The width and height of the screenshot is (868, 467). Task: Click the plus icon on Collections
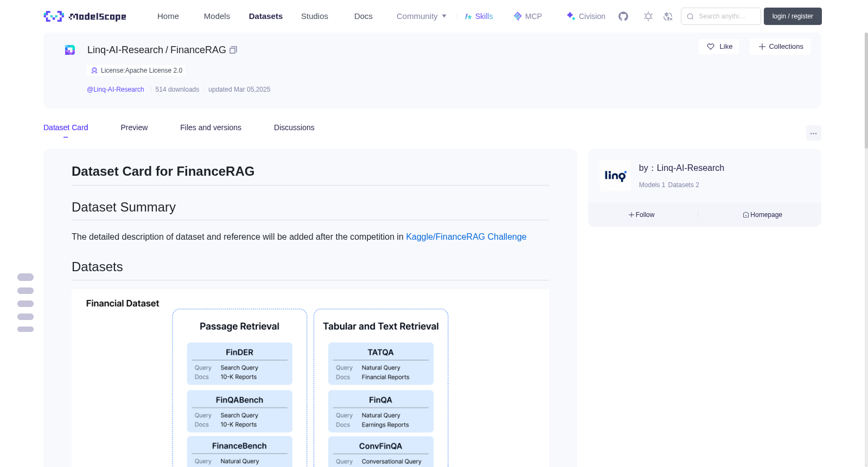point(762,47)
